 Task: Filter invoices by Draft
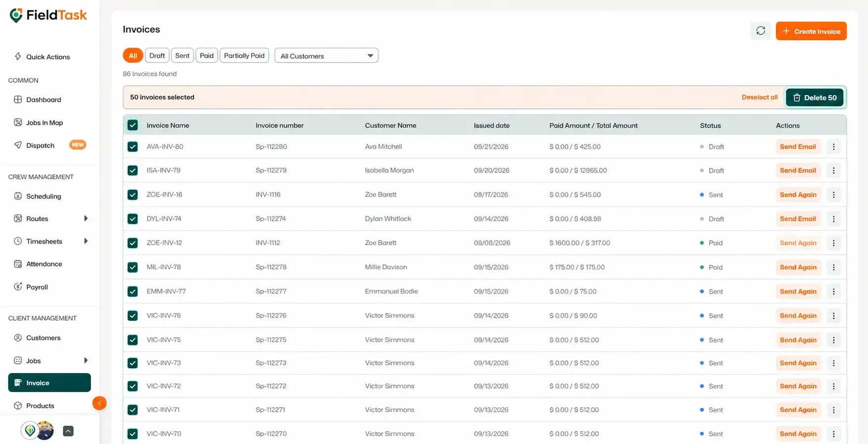pos(157,55)
